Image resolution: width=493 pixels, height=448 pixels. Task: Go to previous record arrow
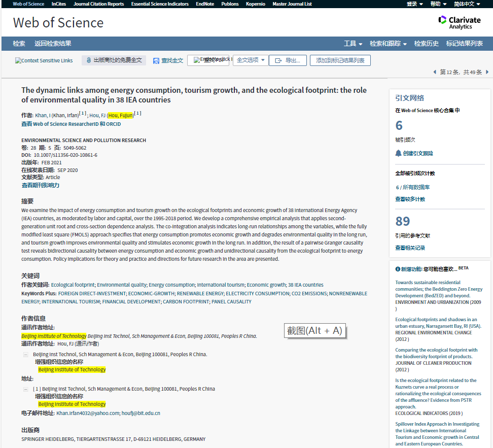click(x=435, y=72)
